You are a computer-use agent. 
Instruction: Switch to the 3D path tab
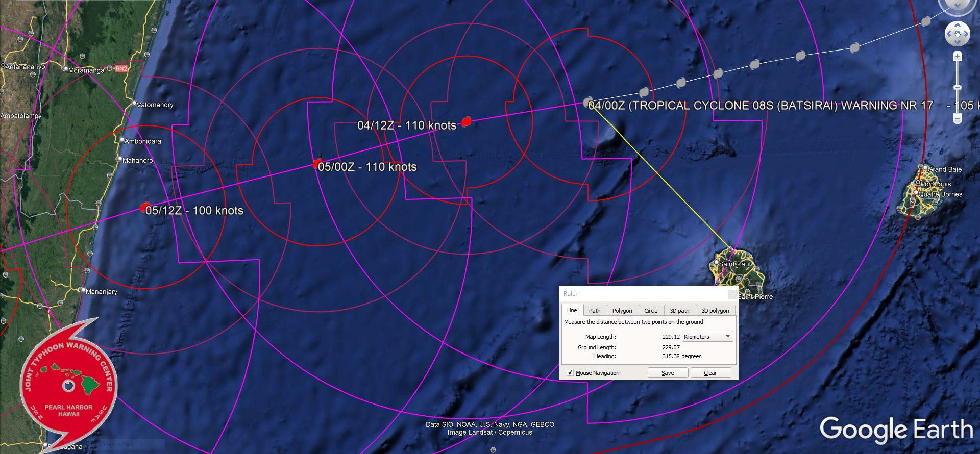[679, 310]
